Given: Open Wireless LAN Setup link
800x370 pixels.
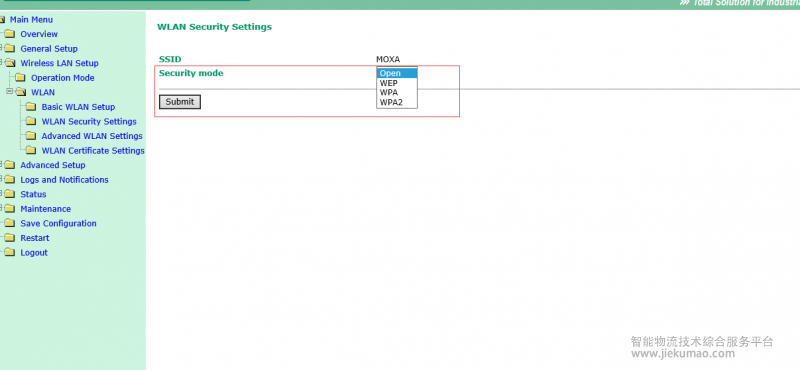Looking at the screenshot, I should [x=59, y=63].
